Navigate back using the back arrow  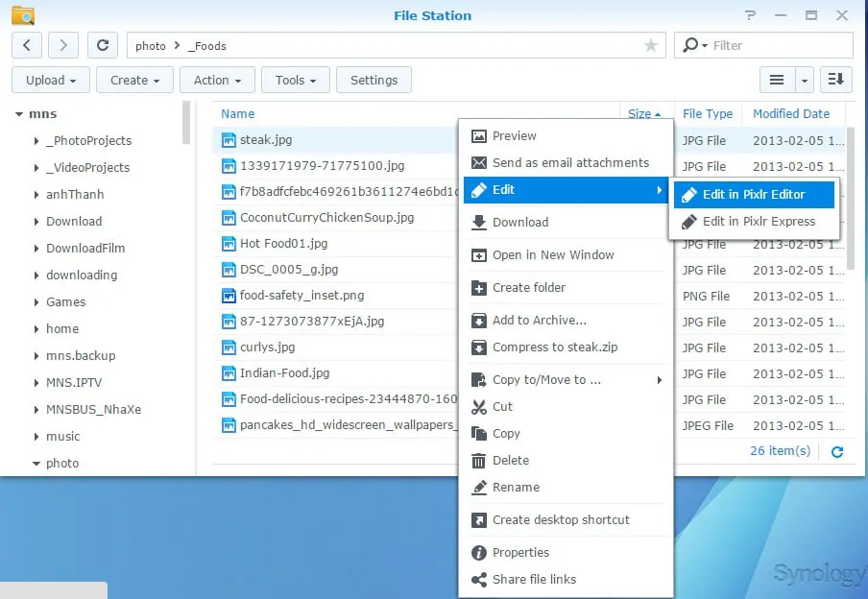26,45
